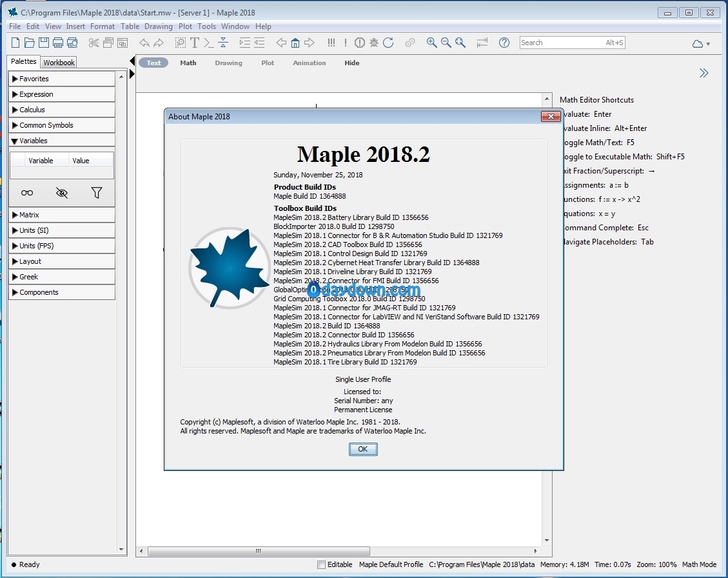Select Math mode in context bar
This screenshot has width=728, height=578.
point(188,63)
